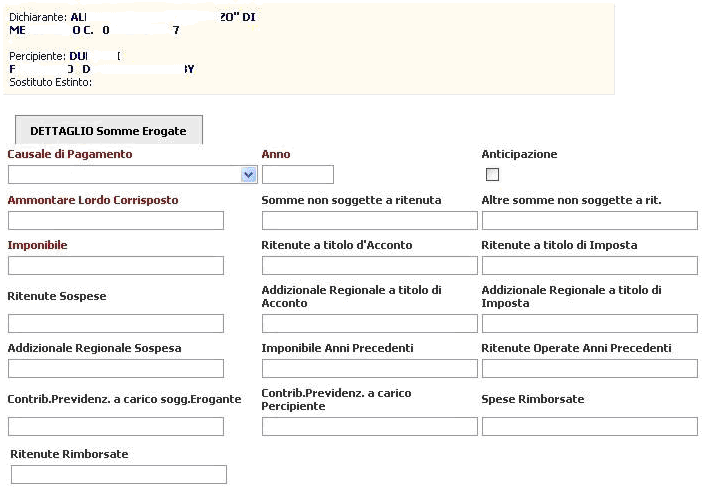The height and width of the screenshot is (502, 704).
Task: Select the Ritenute a titolo di Imposta field
Action: (590, 266)
